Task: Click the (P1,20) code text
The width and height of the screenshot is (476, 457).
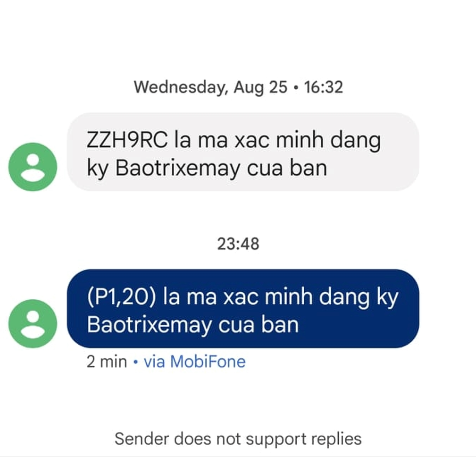Action: 121,297
